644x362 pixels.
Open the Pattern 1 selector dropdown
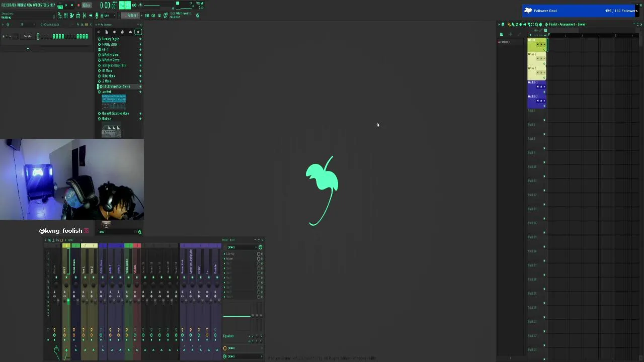(130, 16)
